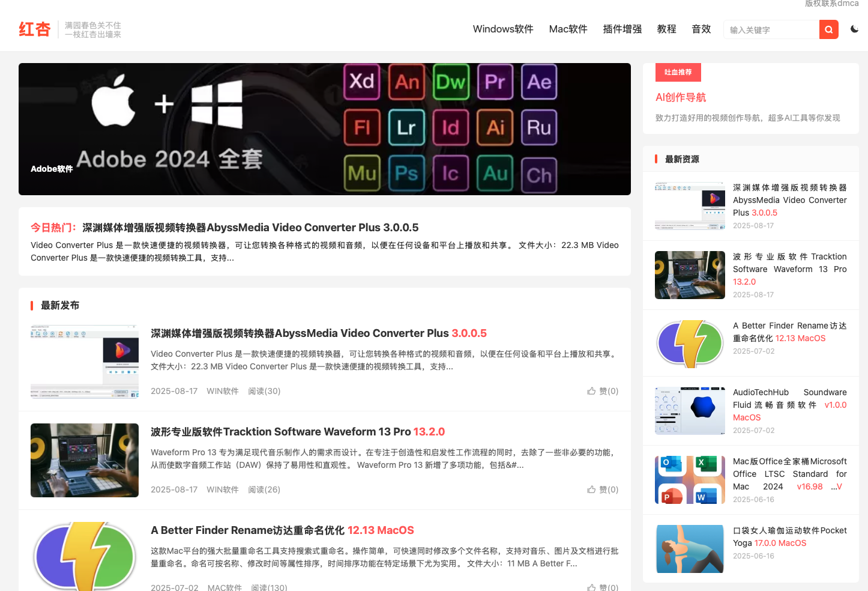Open the 音效 section
This screenshot has width=868, height=591.
click(701, 28)
